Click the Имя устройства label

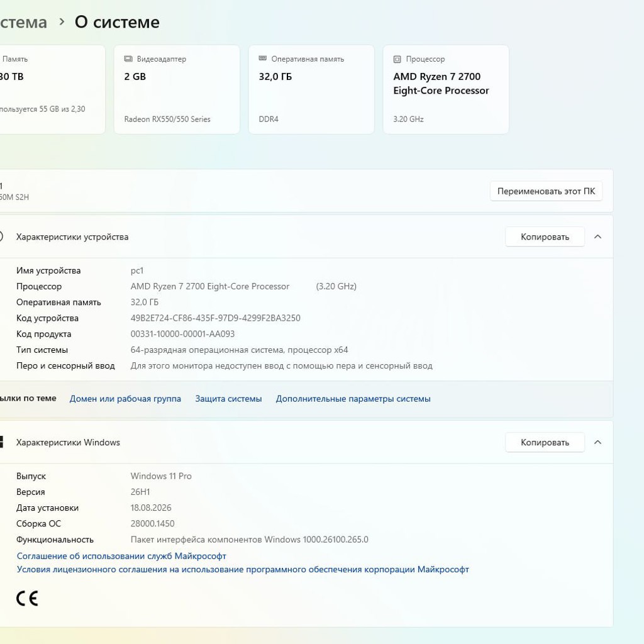coord(48,270)
